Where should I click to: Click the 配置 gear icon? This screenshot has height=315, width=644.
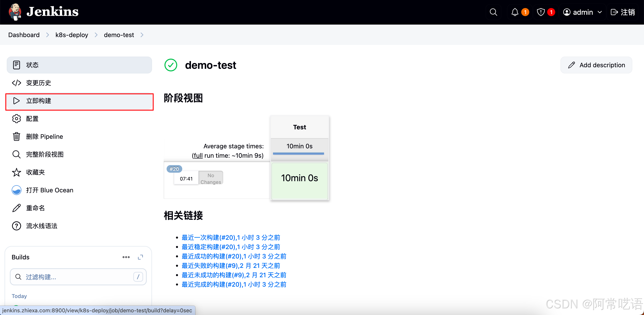tap(17, 119)
